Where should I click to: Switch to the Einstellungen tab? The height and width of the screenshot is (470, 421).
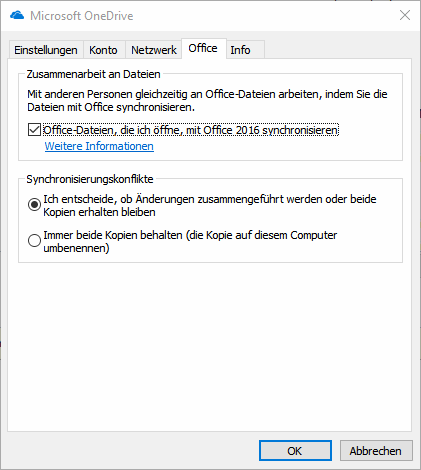click(46, 50)
